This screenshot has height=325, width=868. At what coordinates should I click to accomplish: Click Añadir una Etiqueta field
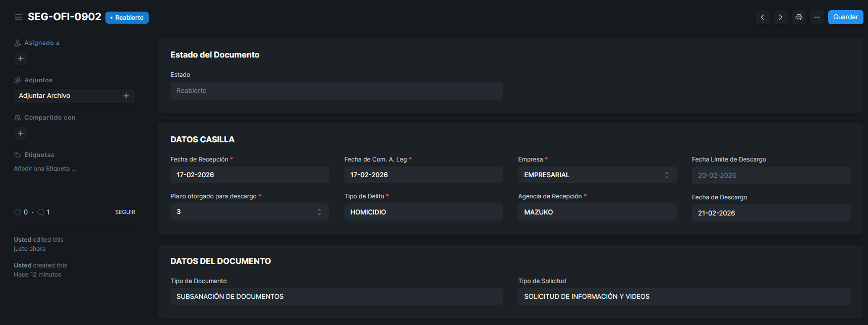45,169
